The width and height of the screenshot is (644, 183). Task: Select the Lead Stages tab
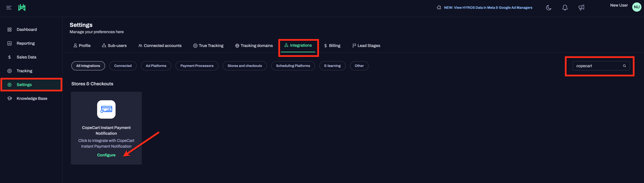[x=366, y=46]
